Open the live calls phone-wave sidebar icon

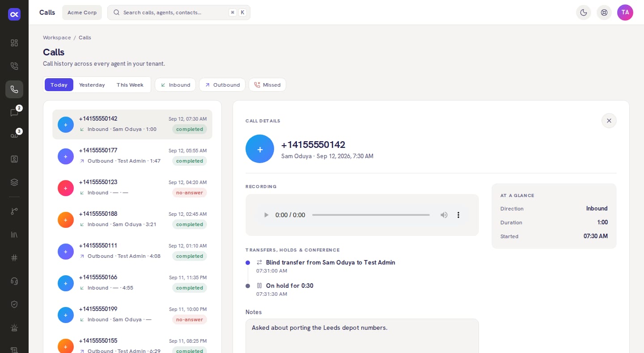14,66
